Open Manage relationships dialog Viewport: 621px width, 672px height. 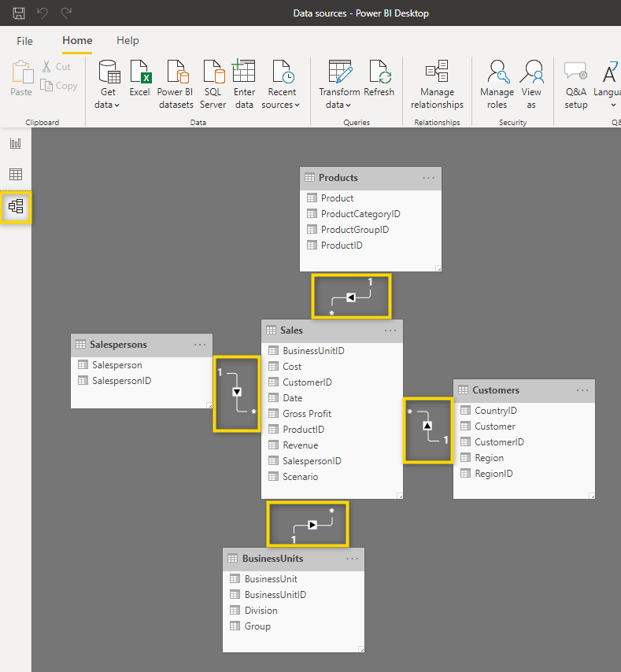click(x=437, y=84)
